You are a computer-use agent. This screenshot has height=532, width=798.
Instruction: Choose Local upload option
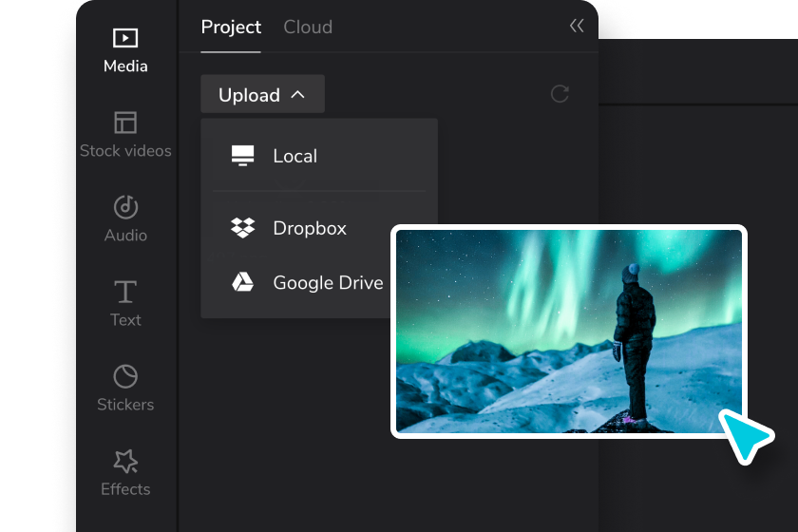[319, 156]
